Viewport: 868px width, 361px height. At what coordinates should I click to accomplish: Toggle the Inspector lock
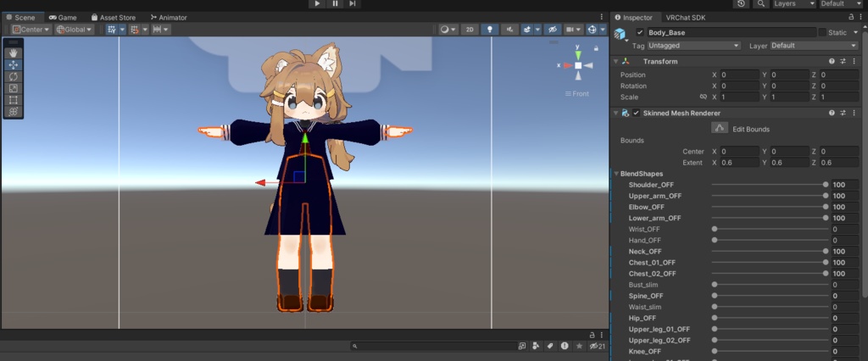pos(851,17)
